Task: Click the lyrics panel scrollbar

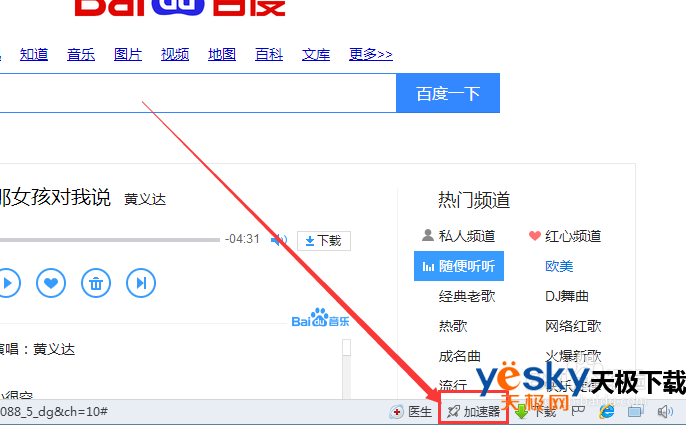Action: [346, 369]
